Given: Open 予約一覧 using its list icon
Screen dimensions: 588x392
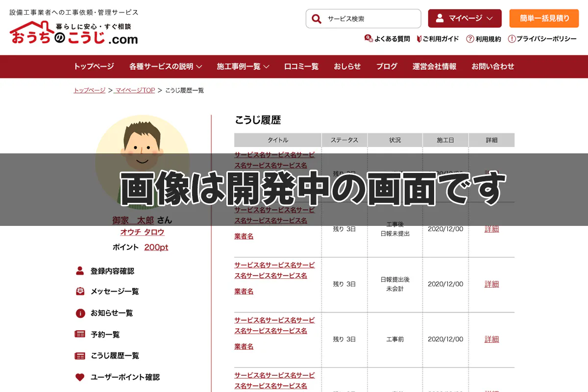Looking at the screenshot, I should 80,335.
